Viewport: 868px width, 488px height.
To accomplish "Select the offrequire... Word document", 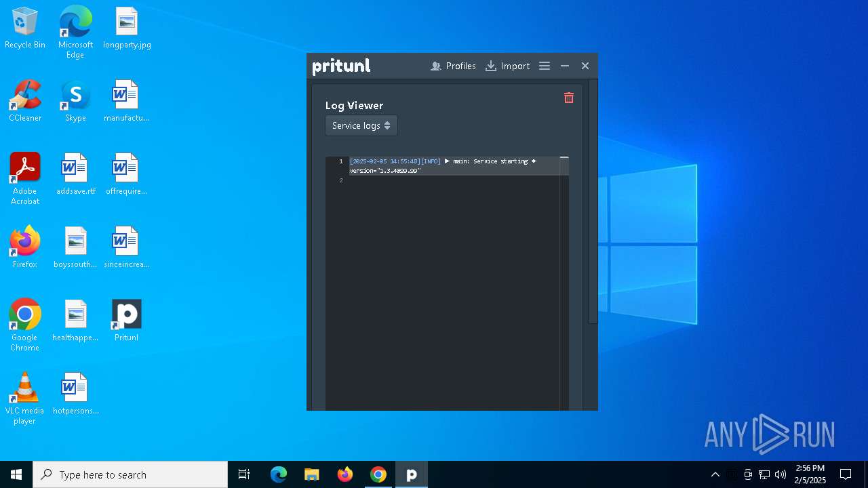I will click(126, 175).
